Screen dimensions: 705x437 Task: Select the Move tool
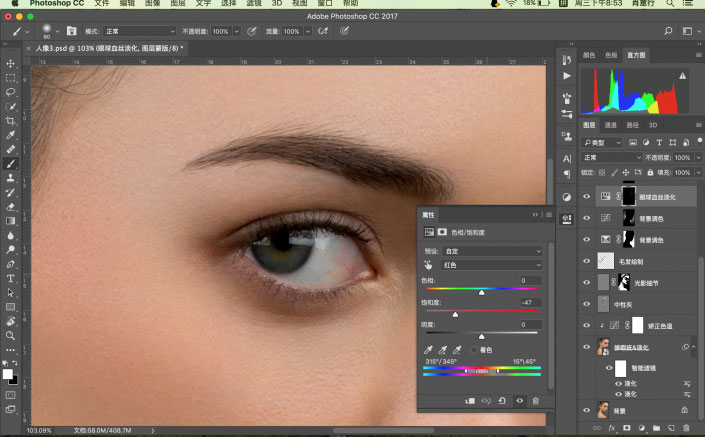click(10, 63)
